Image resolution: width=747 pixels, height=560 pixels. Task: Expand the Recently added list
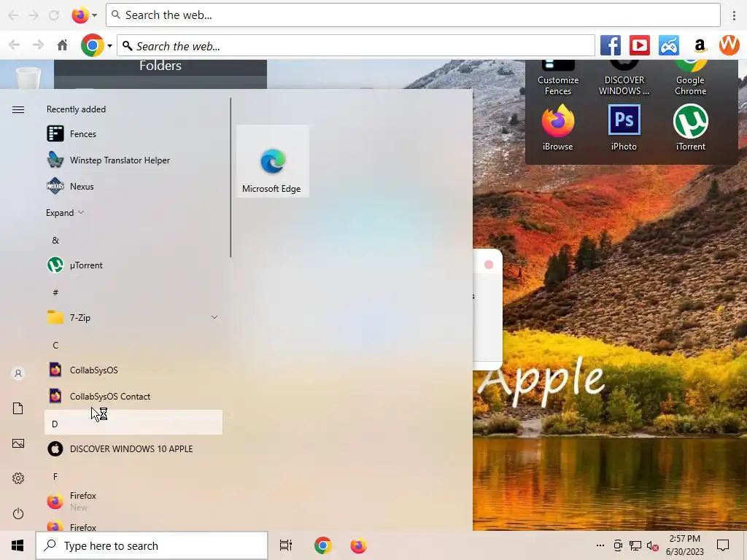click(x=65, y=212)
